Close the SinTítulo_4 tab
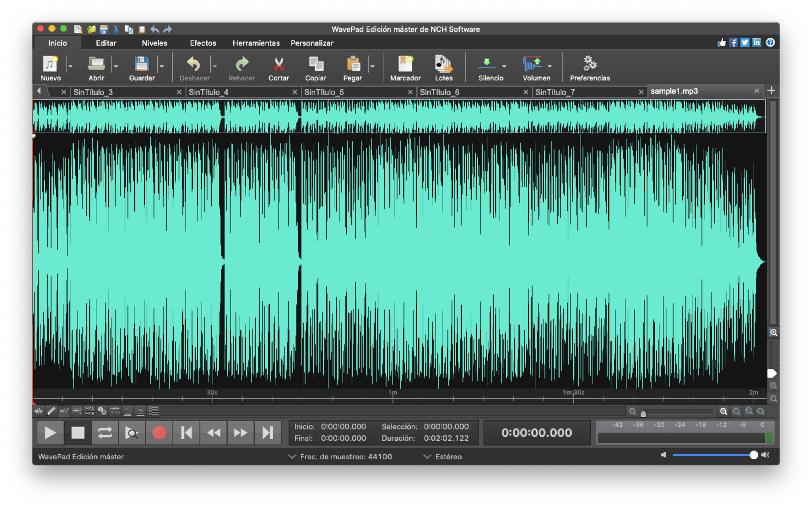Viewport: 812px width, 508px height. 295,92
